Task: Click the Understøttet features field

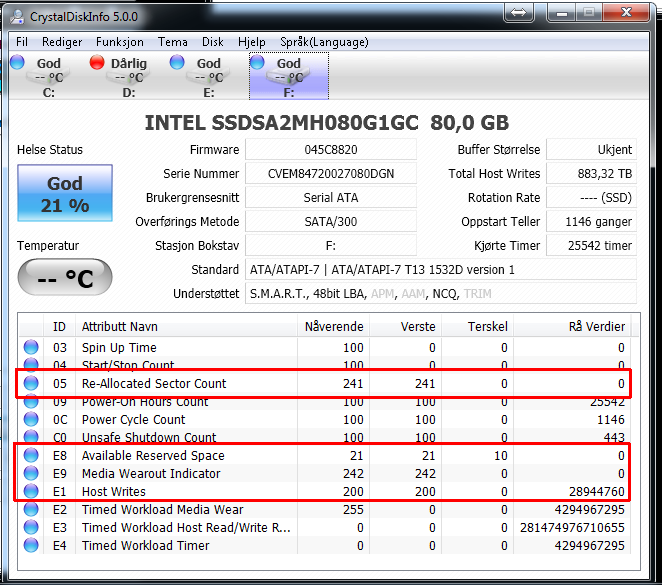Action: 441,294
